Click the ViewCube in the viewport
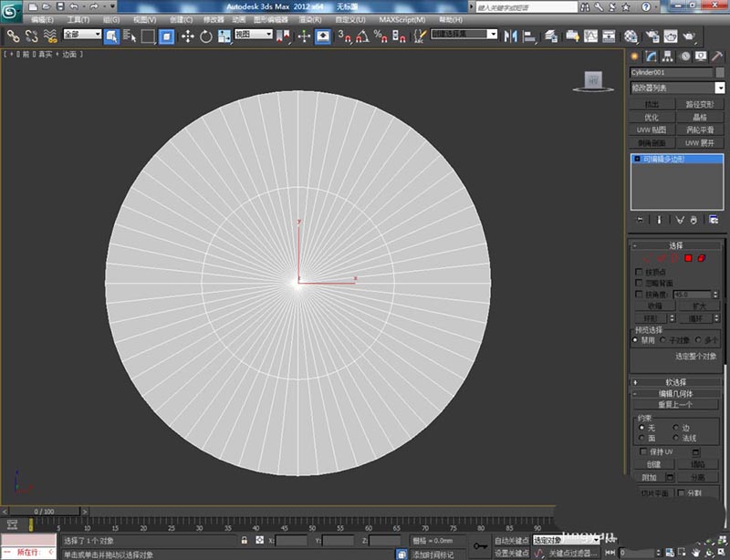Viewport: 730px width, 560px height. (x=593, y=81)
